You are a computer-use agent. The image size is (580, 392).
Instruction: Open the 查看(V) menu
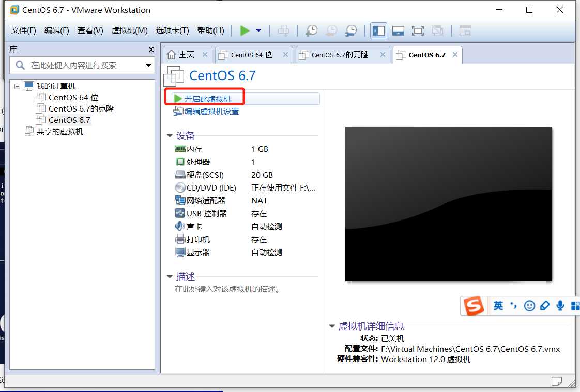pyautogui.click(x=90, y=30)
